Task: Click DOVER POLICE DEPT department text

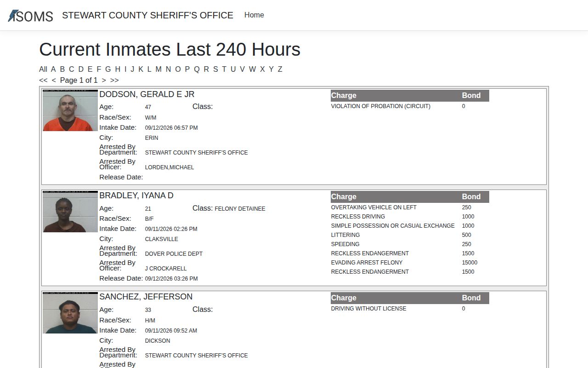Action: [x=174, y=254]
